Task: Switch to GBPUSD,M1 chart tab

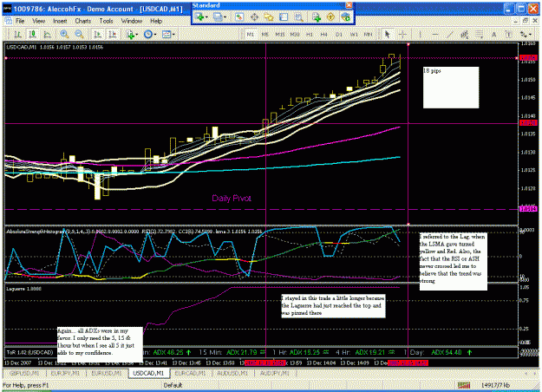Action: click(25, 373)
